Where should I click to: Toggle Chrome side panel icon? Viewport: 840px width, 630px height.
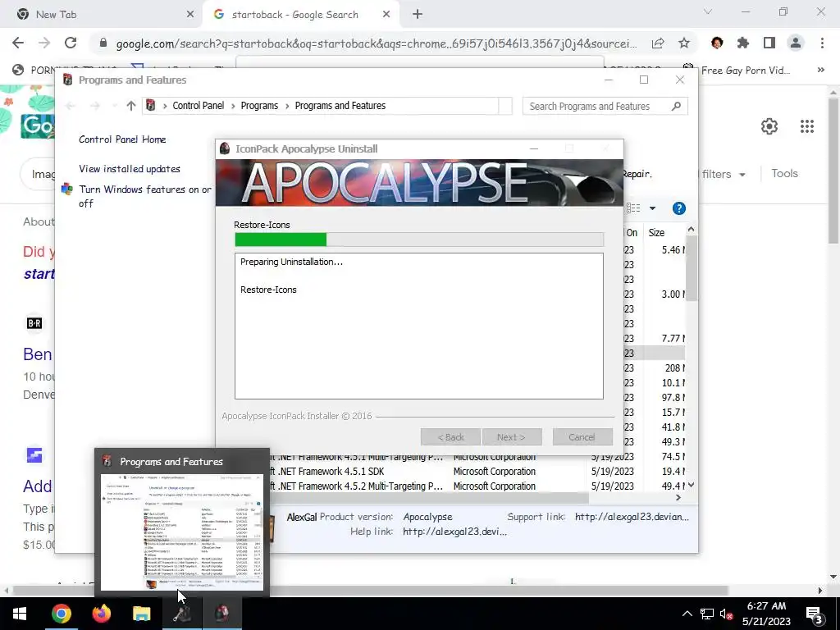pos(769,43)
